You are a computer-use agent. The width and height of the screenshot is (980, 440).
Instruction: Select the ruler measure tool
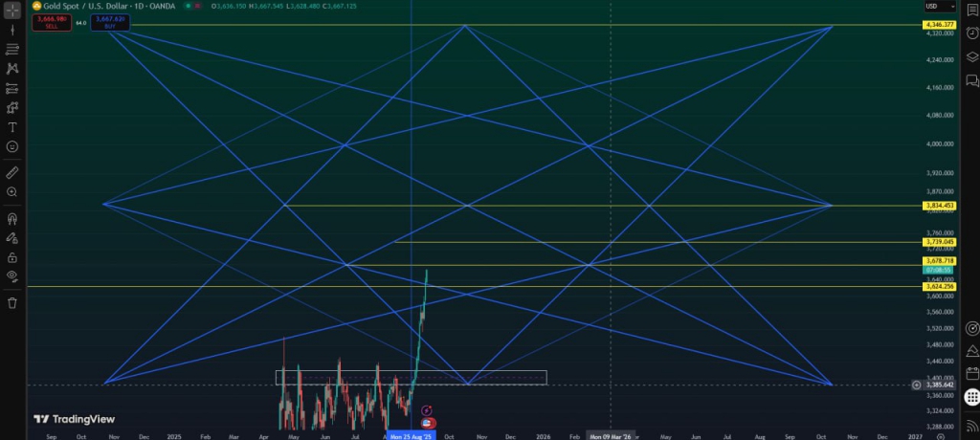pos(12,173)
